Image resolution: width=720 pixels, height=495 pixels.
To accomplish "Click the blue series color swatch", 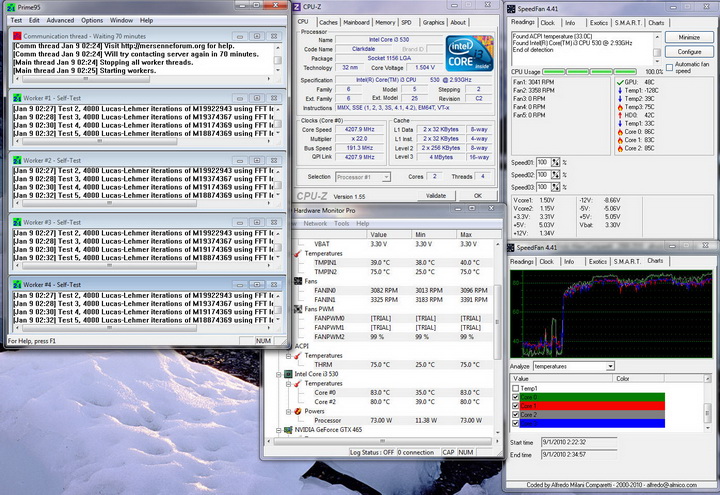I will point(592,423).
